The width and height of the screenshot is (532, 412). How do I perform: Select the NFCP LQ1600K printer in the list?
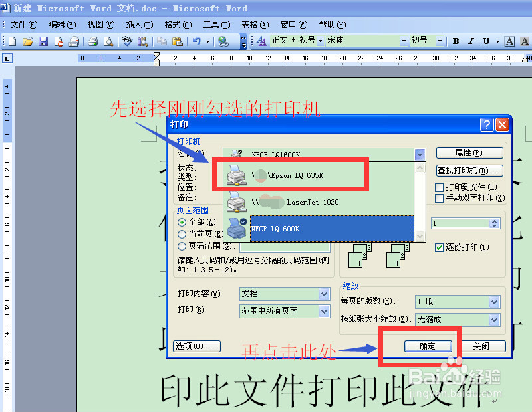(319, 229)
